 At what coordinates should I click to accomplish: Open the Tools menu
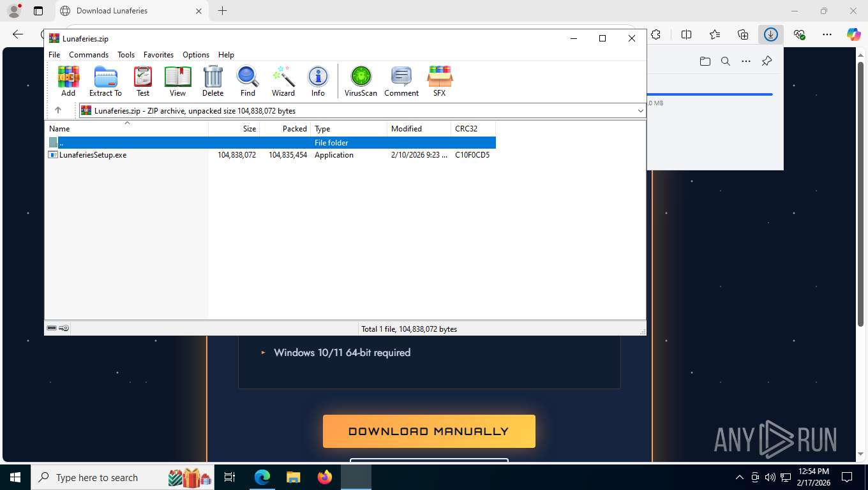(x=126, y=55)
